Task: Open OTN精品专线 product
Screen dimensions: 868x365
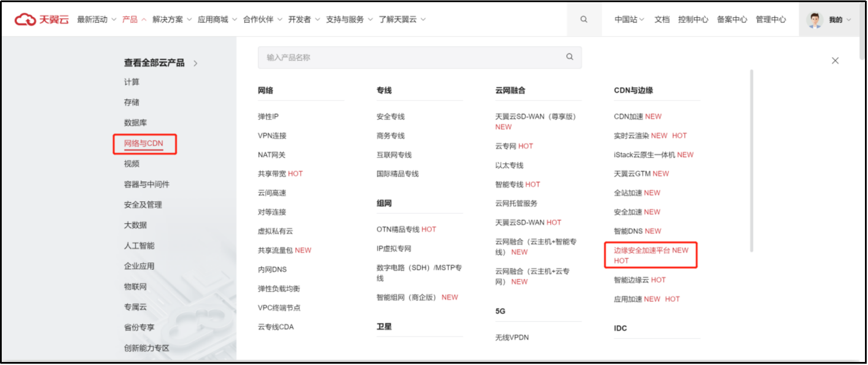Action: (398, 229)
